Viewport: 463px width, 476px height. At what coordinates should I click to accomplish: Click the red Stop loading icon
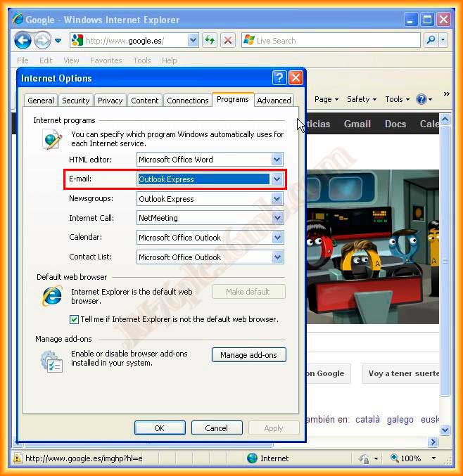227,41
